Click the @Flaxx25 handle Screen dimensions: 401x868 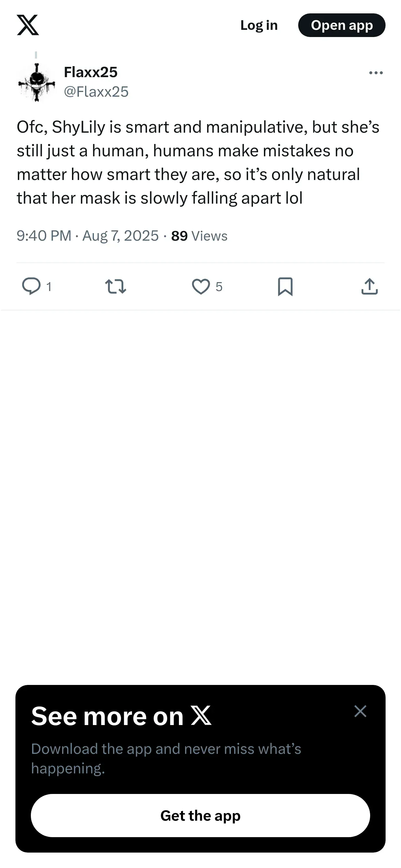[x=96, y=92]
